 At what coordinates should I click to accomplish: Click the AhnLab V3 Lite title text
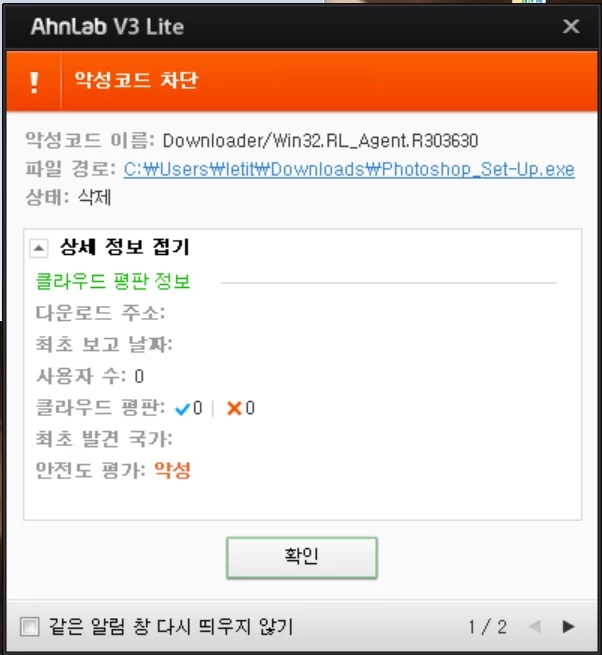click(107, 27)
